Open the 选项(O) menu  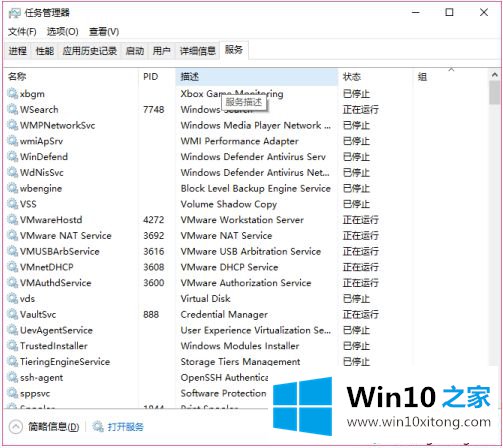(63, 32)
